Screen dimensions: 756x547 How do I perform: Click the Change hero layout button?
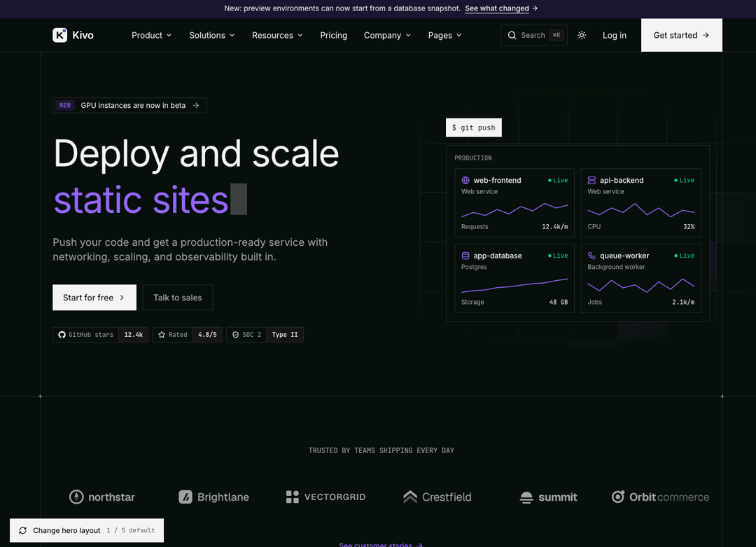coord(87,531)
